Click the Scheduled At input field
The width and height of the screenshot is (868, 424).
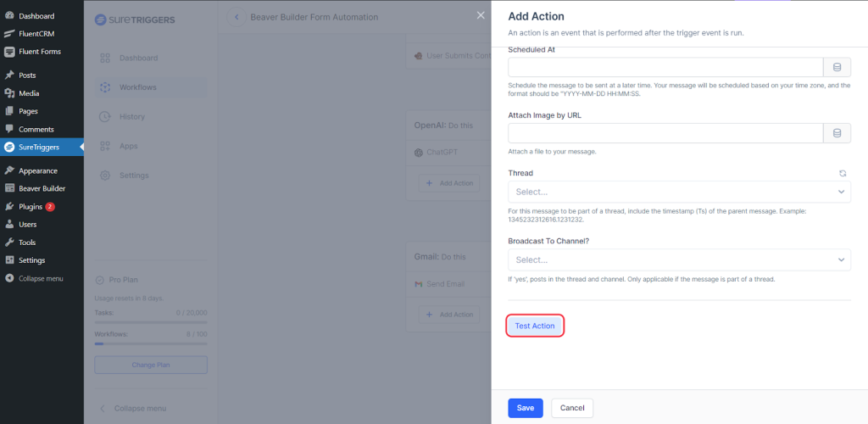coord(665,68)
